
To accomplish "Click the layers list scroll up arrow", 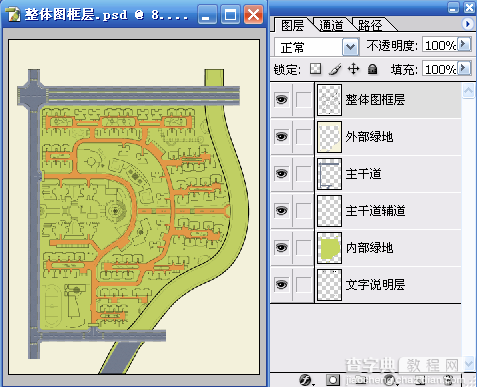I will (468, 91).
